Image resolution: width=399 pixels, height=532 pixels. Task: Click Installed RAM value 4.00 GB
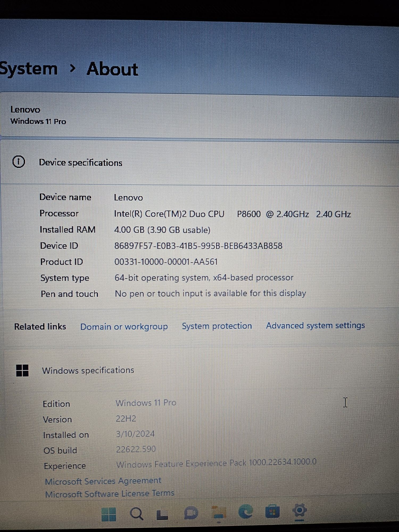point(162,230)
